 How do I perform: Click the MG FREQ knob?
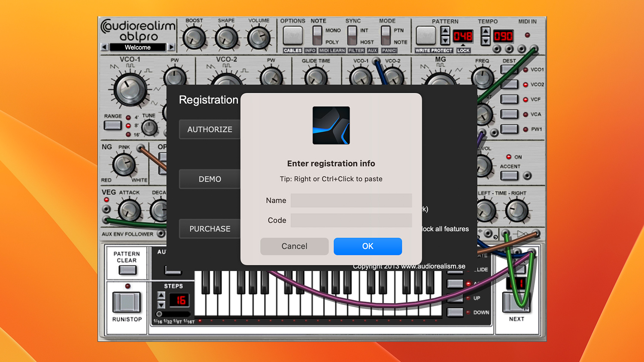point(482,78)
